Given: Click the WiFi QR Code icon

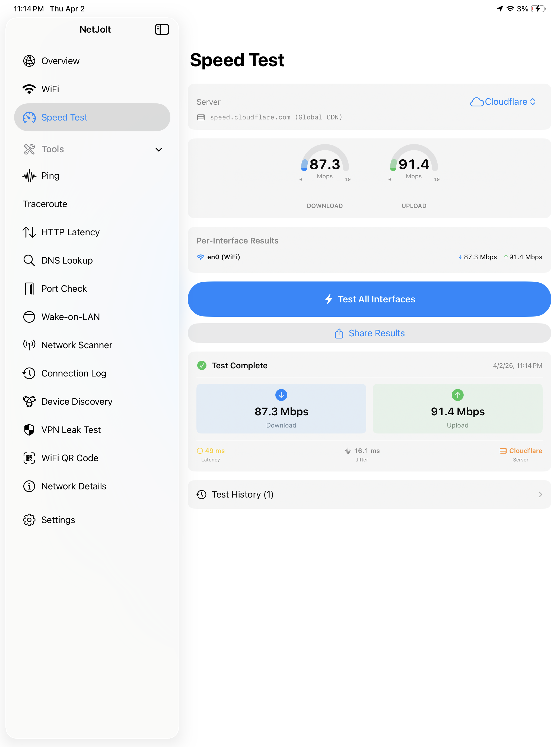Looking at the screenshot, I should [x=29, y=458].
